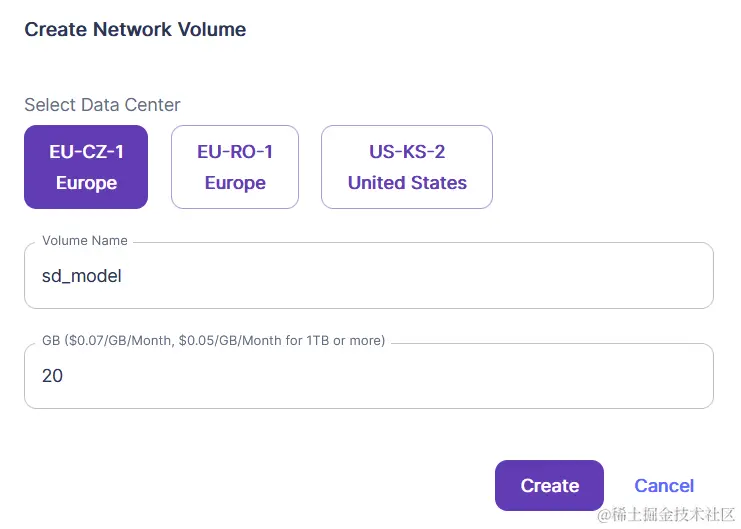Screen dimensions: 741x529
Task: Click Europe text under EU-RO-1
Action: [x=235, y=183]
